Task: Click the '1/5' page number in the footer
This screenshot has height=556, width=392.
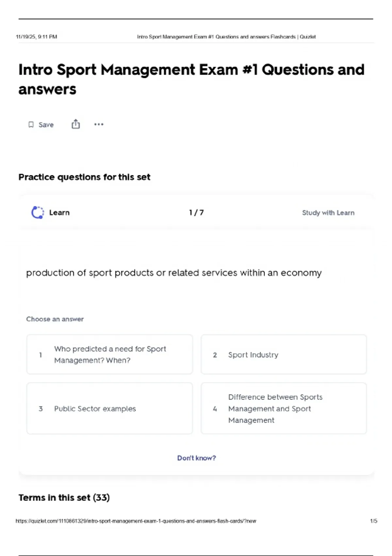Action: [373, 521]
